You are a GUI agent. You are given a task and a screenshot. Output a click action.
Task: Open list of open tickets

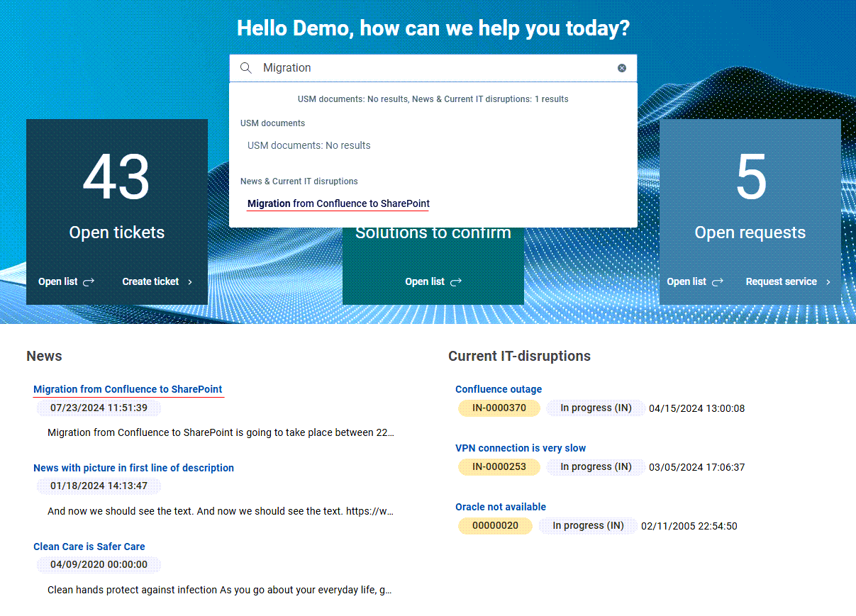click(x=58, y=281)
